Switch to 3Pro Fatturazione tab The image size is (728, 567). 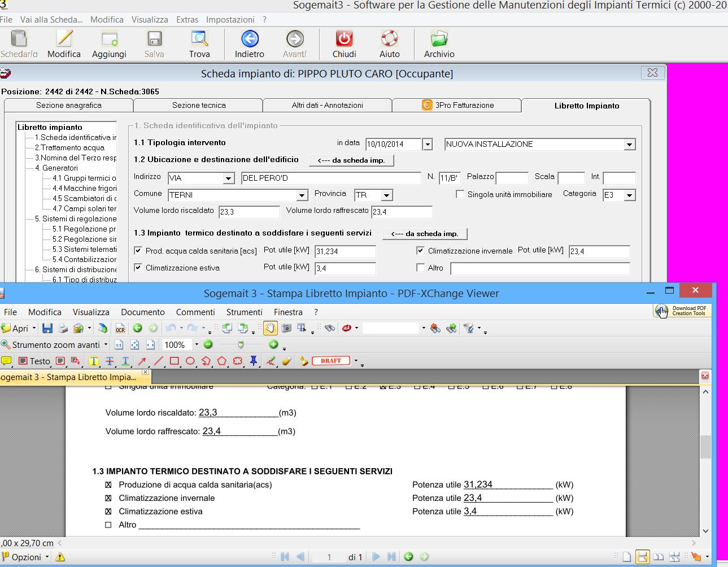coord(457,106)
